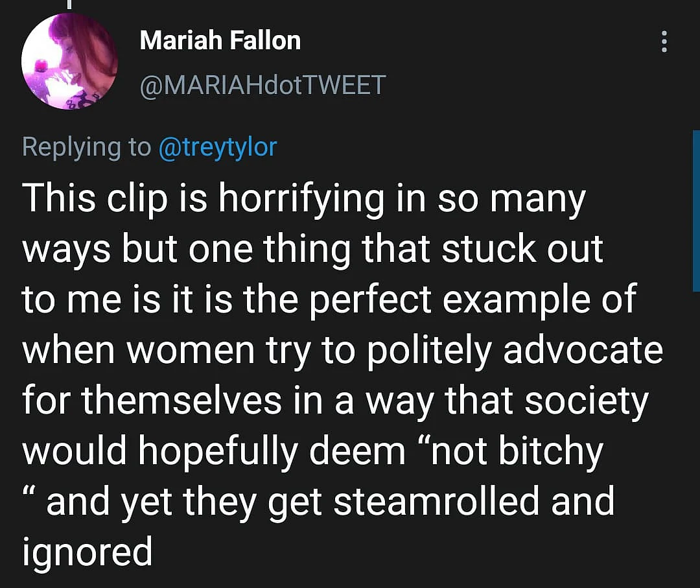Click the word "themselves" in the tweet
The height and width of the screenshot is (588, 700).
pos(181,401)
